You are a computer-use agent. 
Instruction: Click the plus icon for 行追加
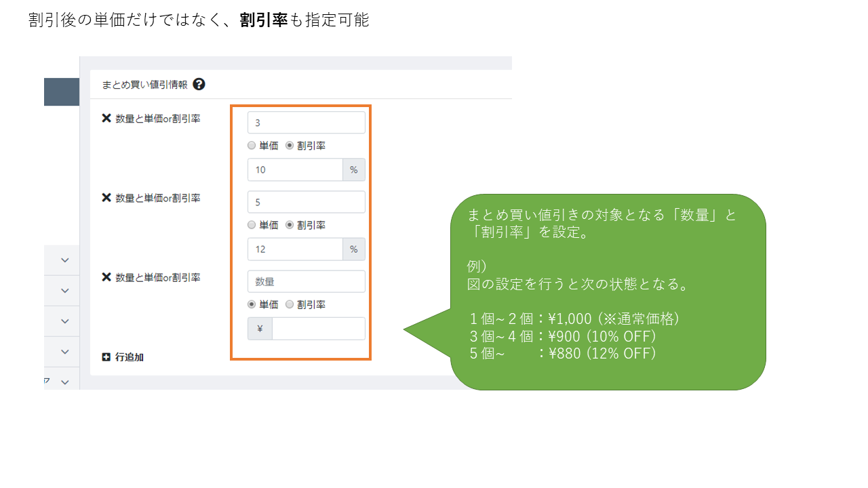[106, 357]
